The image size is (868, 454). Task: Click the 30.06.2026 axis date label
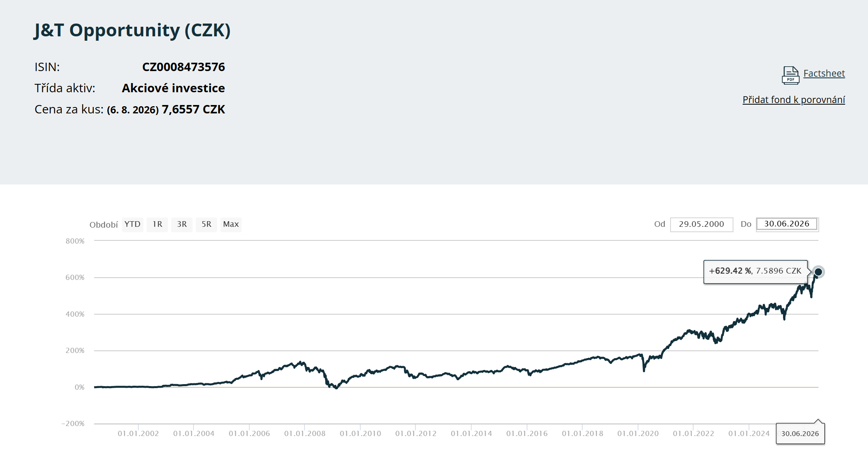pos(800,434)
